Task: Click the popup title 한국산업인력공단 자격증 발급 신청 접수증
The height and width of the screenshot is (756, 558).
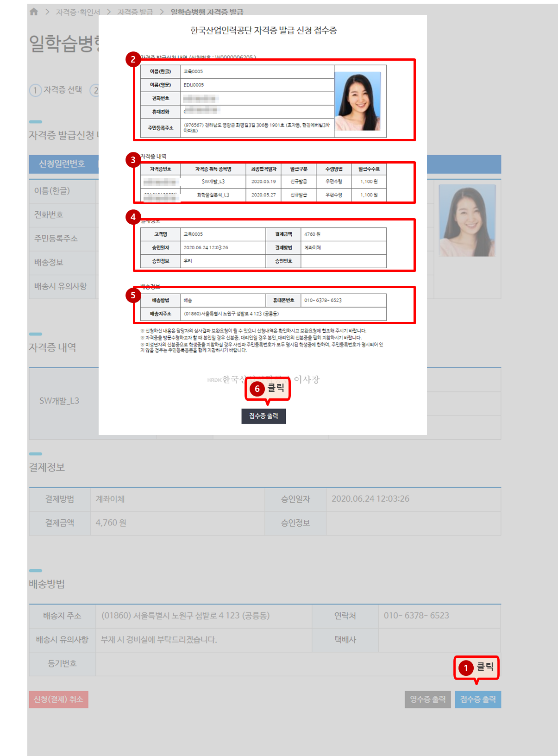Action: click(263, 31)
